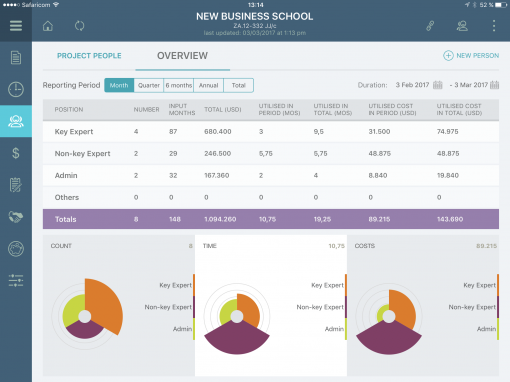Click Admin legend in Costs chart
This screenshot has width=510, height=382.
click(486, 329)
